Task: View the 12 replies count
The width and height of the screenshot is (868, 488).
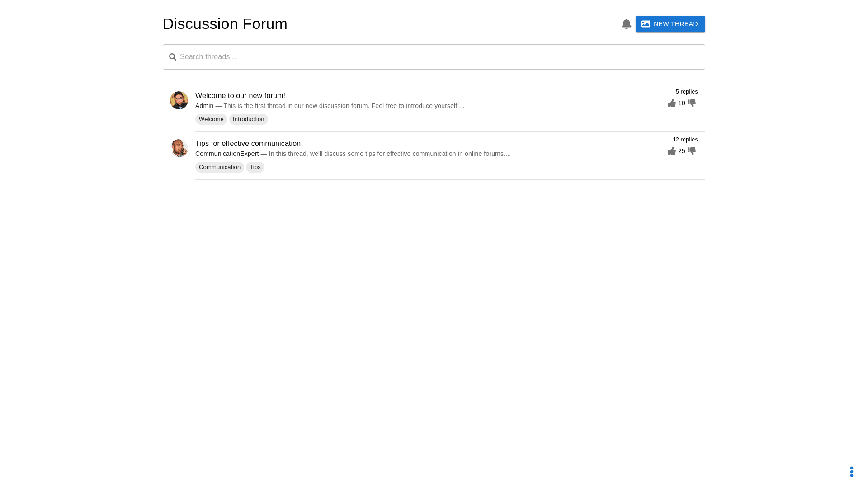Action: [x=685, y=140]
